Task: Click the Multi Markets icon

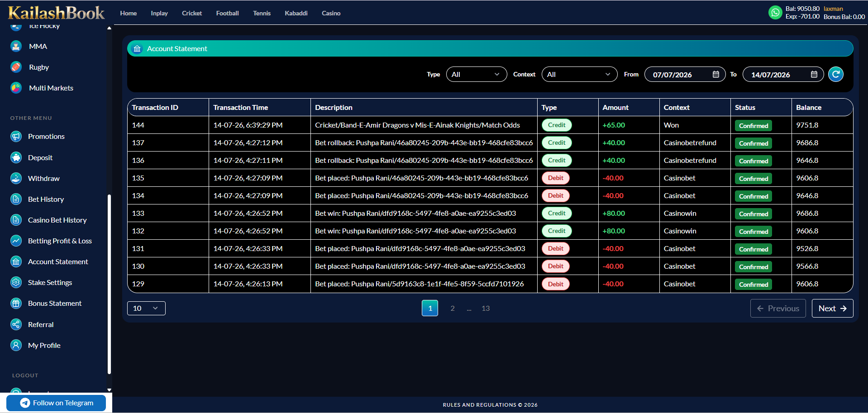Action: (x=16, y=88)
